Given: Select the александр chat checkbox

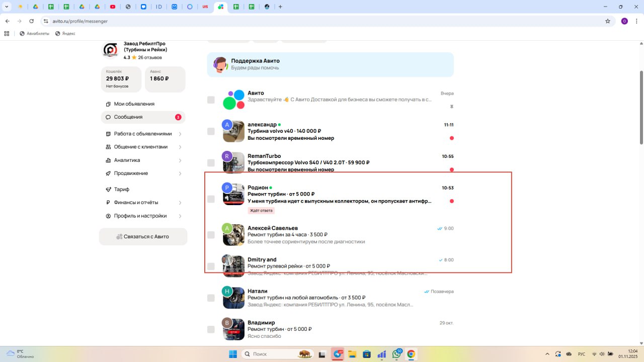Looking at the screenshot, I should coord(211,131).
